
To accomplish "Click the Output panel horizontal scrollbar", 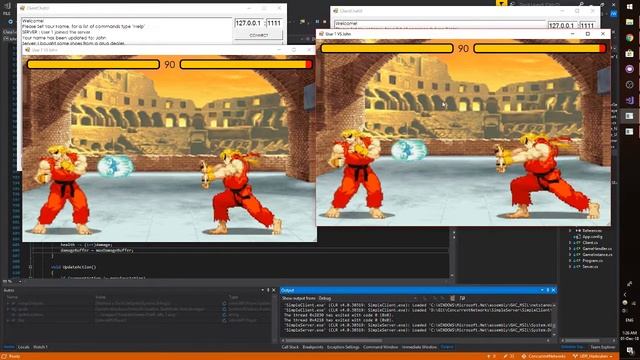I will click(x=416, y=340).
